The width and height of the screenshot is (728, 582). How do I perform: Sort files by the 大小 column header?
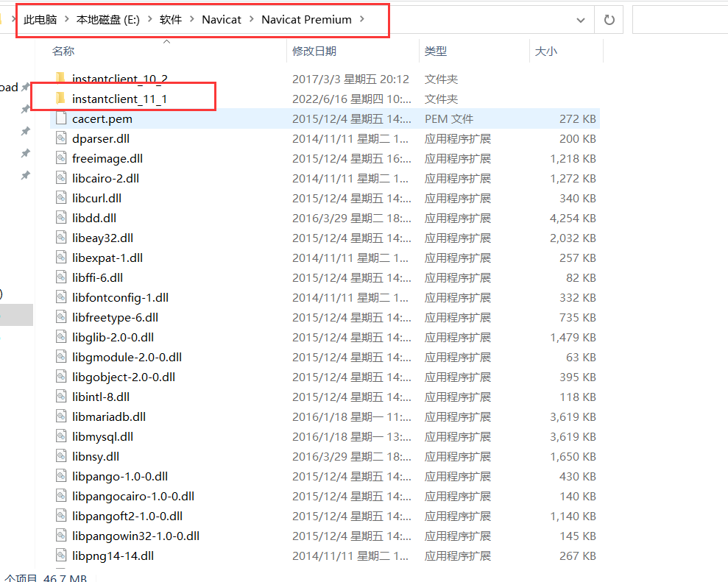546,51
